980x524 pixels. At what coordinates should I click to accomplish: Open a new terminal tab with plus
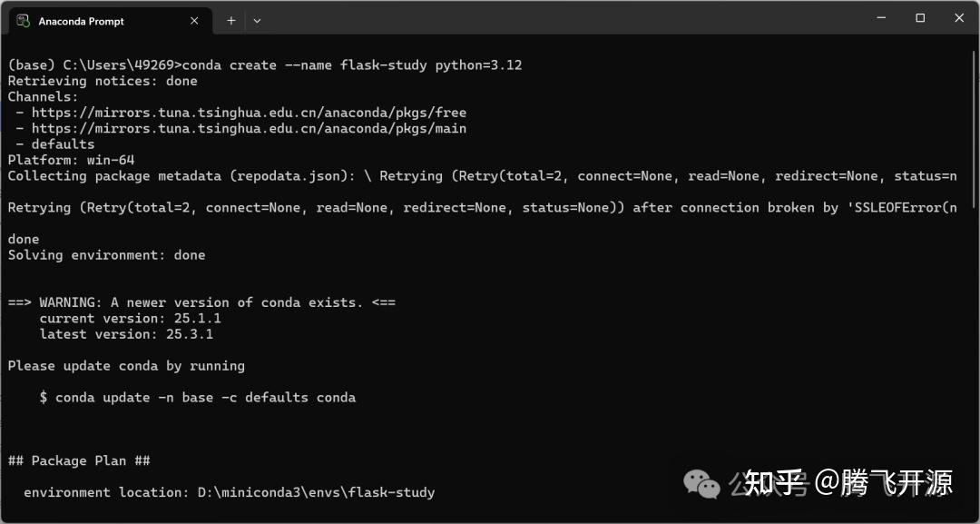(x=231, y=21)
